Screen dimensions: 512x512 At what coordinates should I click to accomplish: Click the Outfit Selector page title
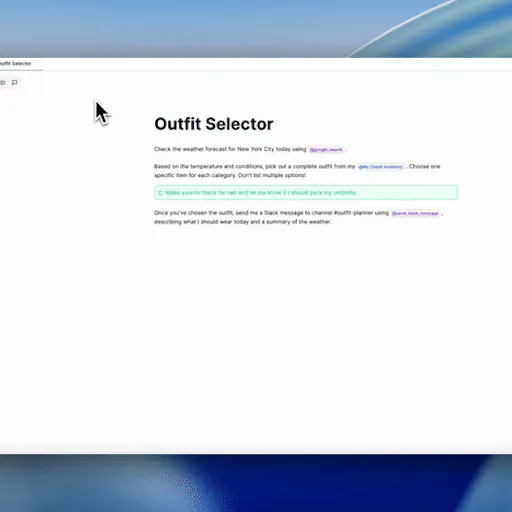[214, 124]
